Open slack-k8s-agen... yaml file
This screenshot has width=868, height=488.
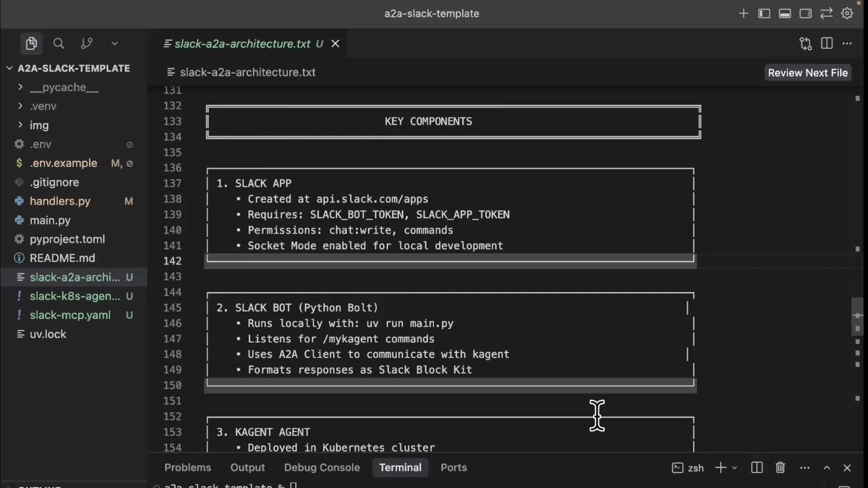(x=74, y=296)
